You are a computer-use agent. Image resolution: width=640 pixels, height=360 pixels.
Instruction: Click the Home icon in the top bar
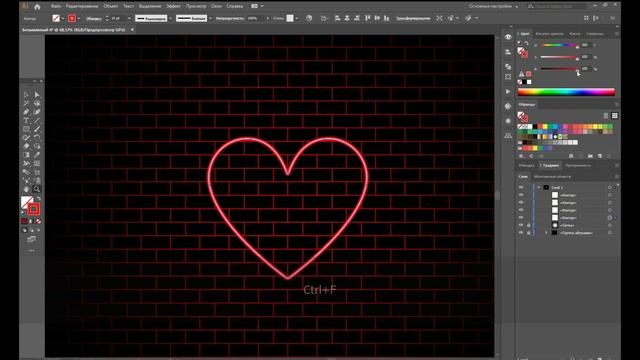37,7
